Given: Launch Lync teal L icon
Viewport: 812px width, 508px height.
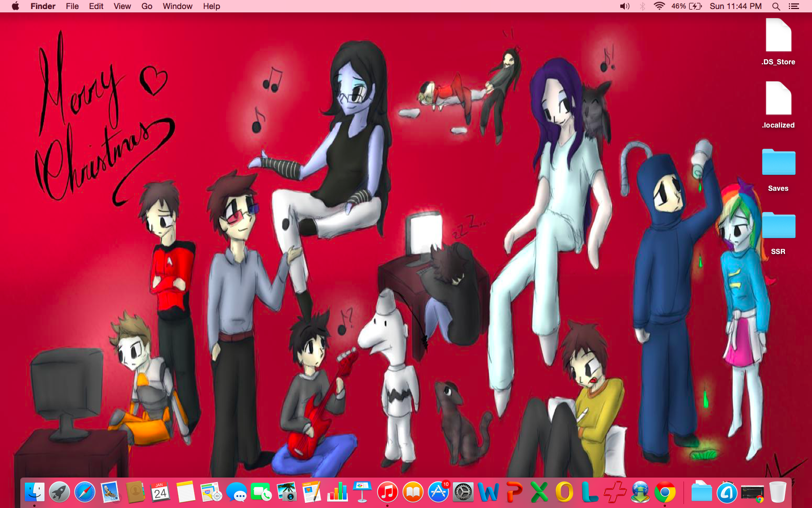Looking at the screenshot, I should coord(589,492).
